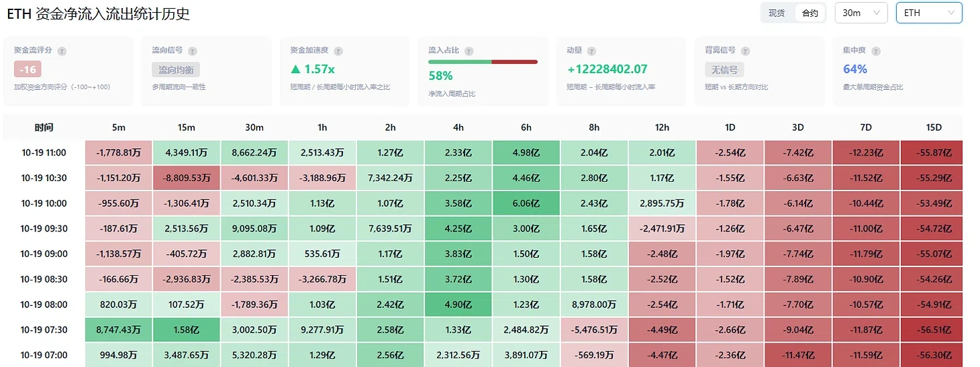Click the 时间 column header

point(44,127)
